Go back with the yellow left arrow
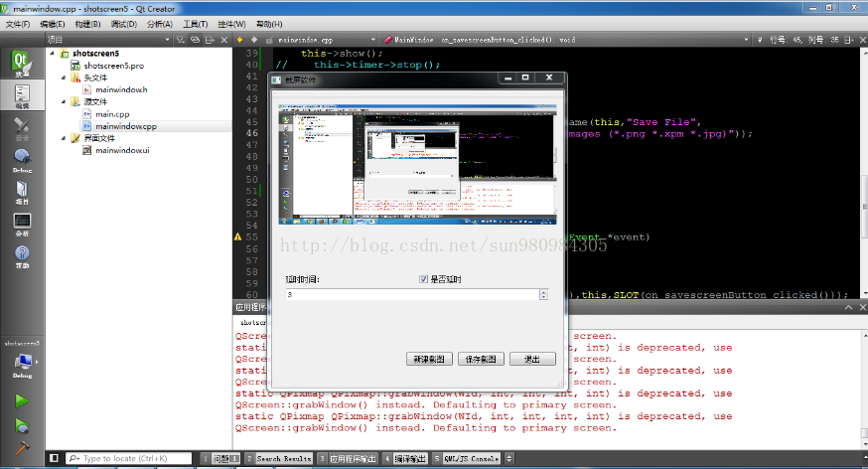868x469 pixels. pyautogui.click(x=239, y=40)
